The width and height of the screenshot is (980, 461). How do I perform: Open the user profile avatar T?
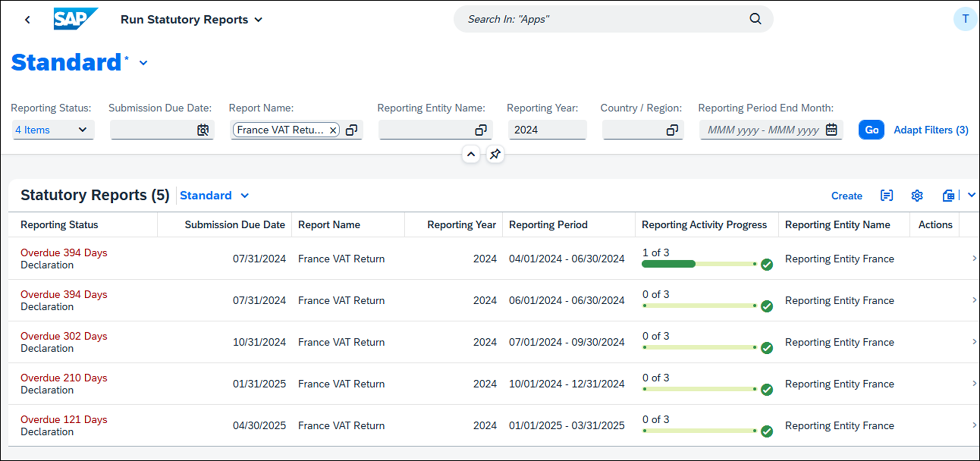click(x=965, y=19)
